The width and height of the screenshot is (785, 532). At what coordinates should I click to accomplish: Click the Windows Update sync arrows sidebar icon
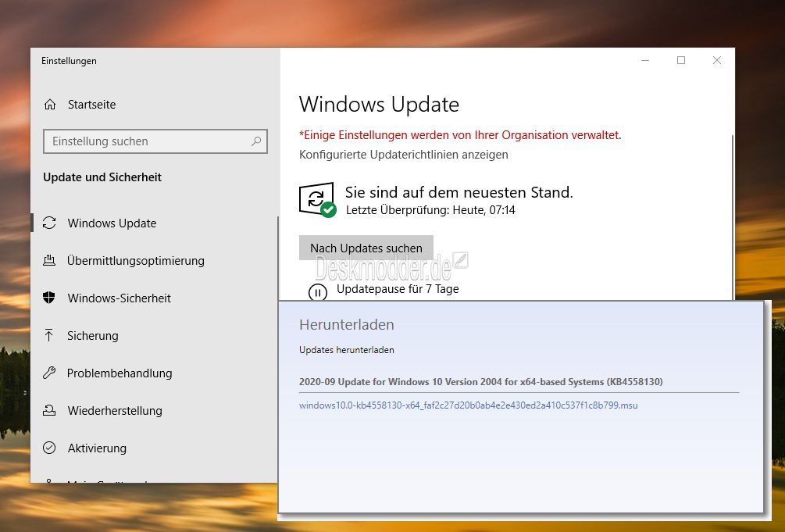click(x=49, y=223)
